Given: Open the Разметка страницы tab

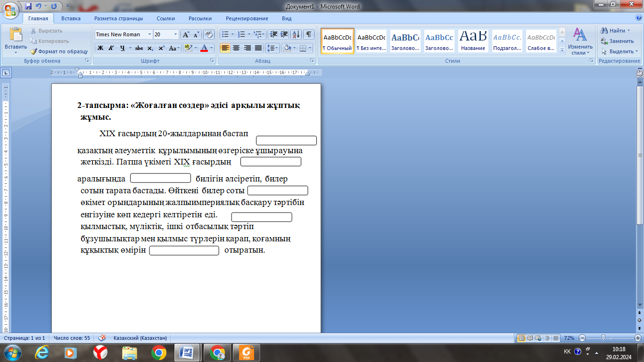Looking at the screenshot, I should click(118, 18).
